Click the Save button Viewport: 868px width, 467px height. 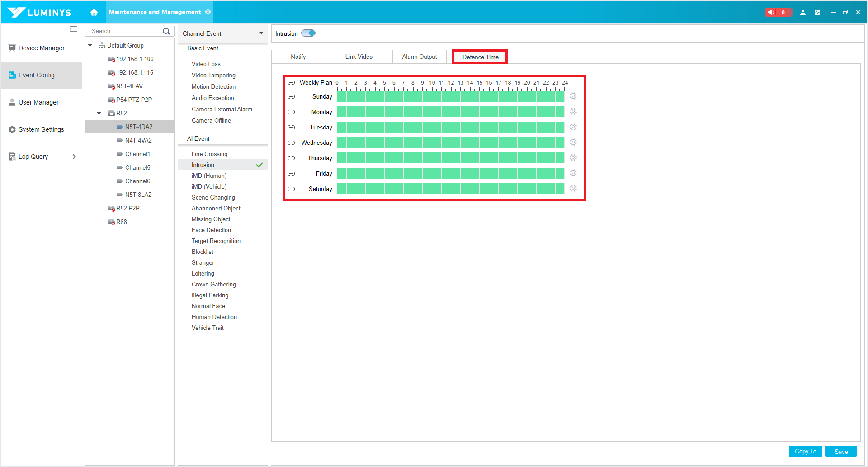(x=840, y=452)
